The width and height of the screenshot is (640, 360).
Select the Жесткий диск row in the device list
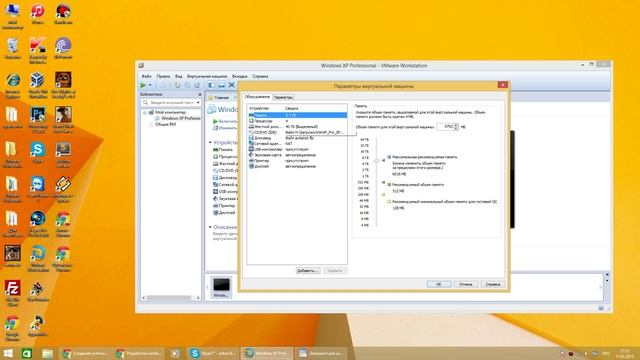[x=297, y=127]
